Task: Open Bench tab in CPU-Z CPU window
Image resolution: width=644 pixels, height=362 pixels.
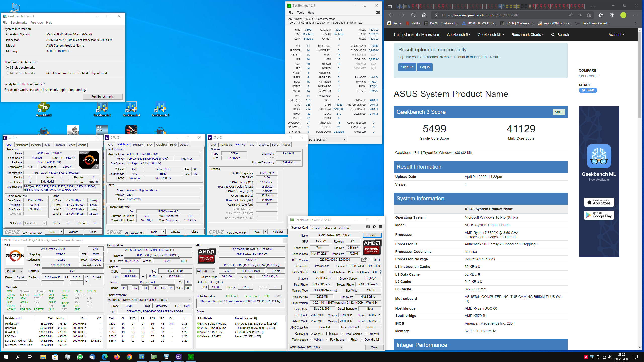Action: (x=71, y=145)
